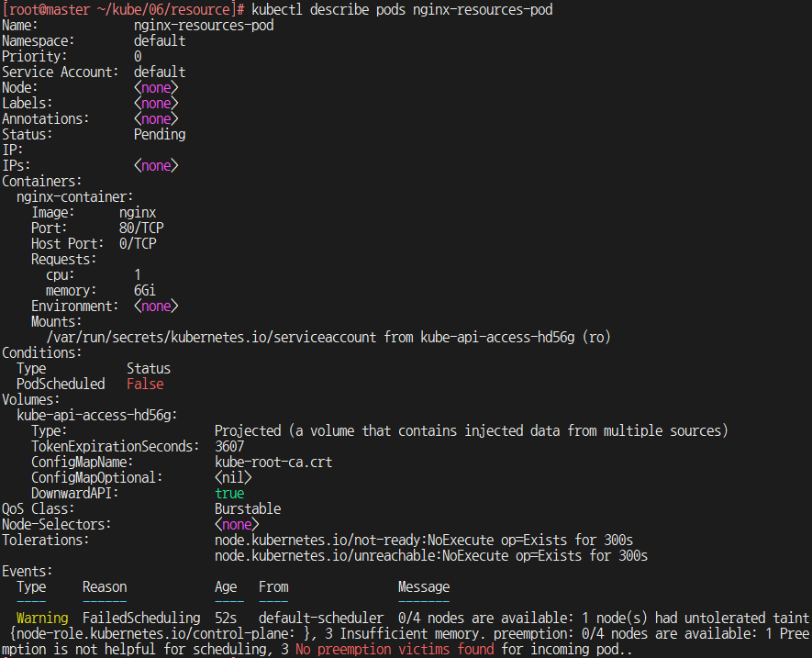This screenshot has width=812, height=658.
Task: Click the Priority value 0
Action: point(138,57)
